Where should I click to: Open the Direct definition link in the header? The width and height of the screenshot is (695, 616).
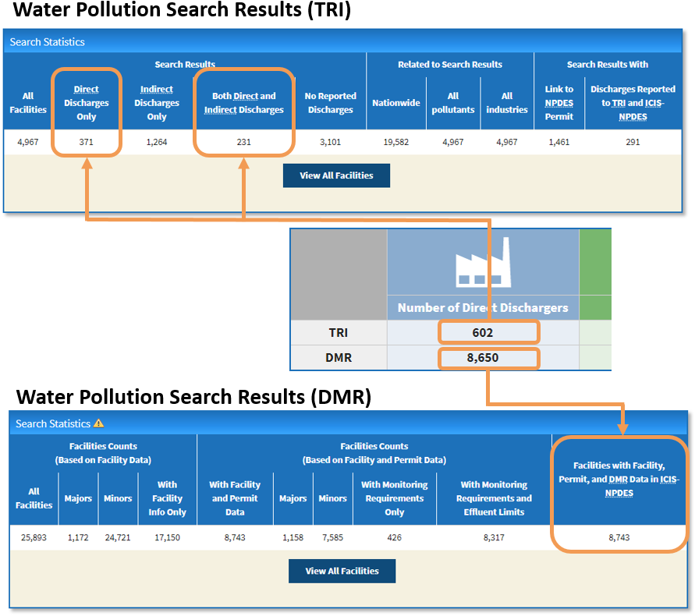[86, 89]
